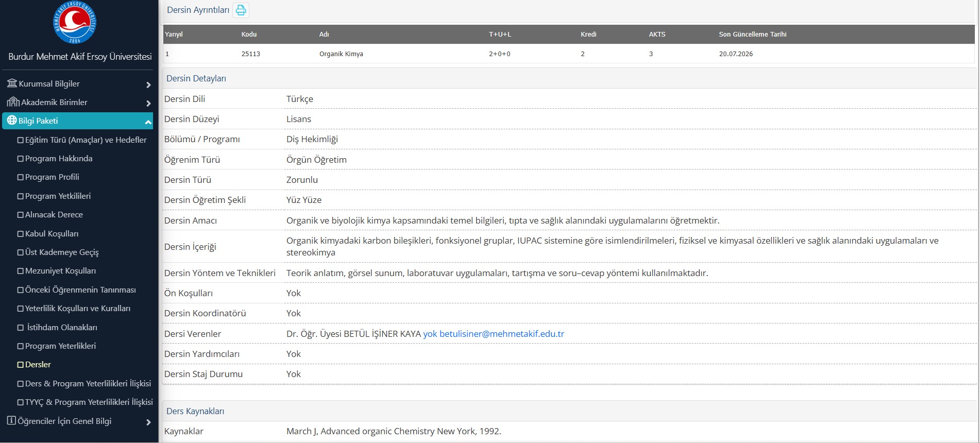This screenshot has width=980, height=443.
Task: Email betulisiner@mehmetakif.edu.tr link
Action: 502,334
